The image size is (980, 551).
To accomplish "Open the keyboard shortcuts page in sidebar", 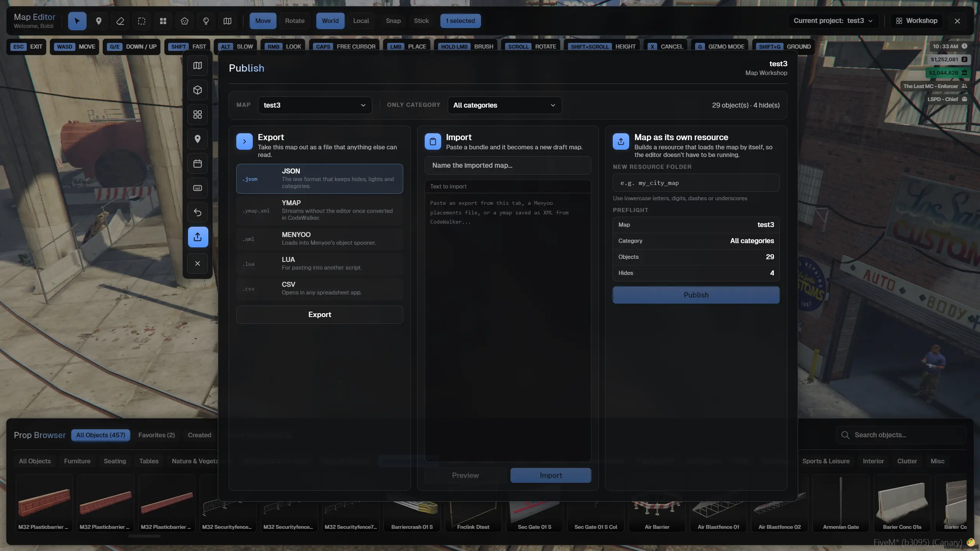I will 198,188.
